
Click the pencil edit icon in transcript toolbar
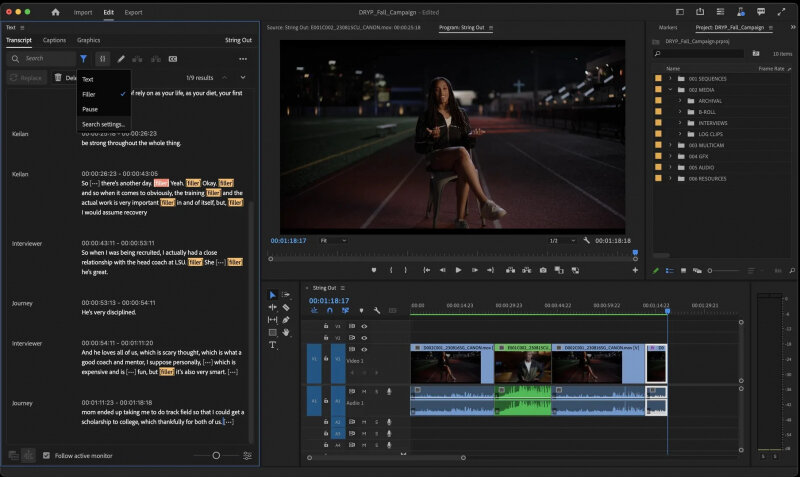click(121, 59)
